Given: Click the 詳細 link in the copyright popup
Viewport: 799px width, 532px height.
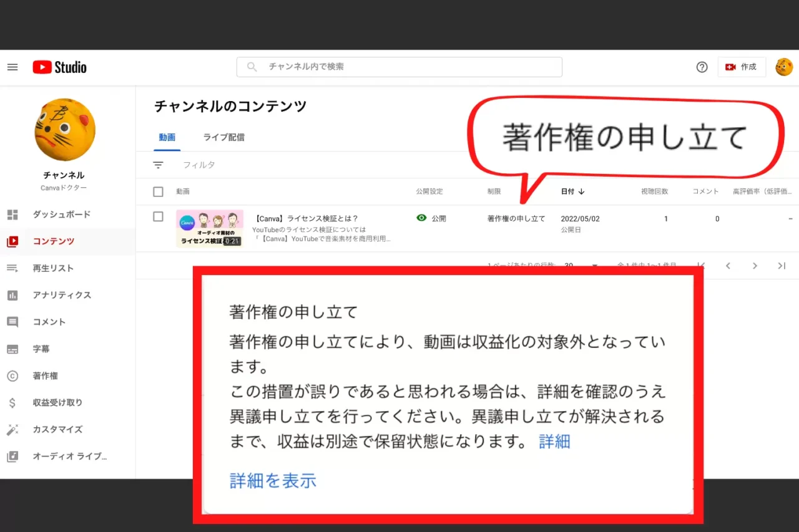Looking at the screenshot, I should (554, 442).
